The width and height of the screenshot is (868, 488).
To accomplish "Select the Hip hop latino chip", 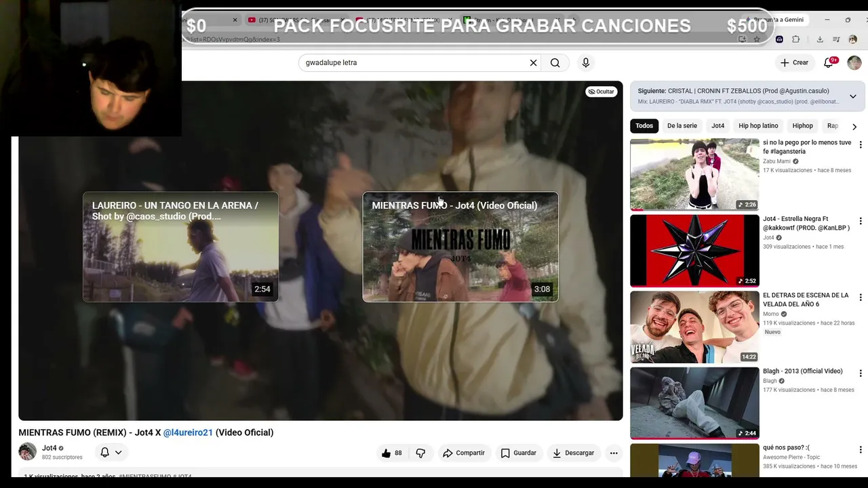I will [758, 126].
